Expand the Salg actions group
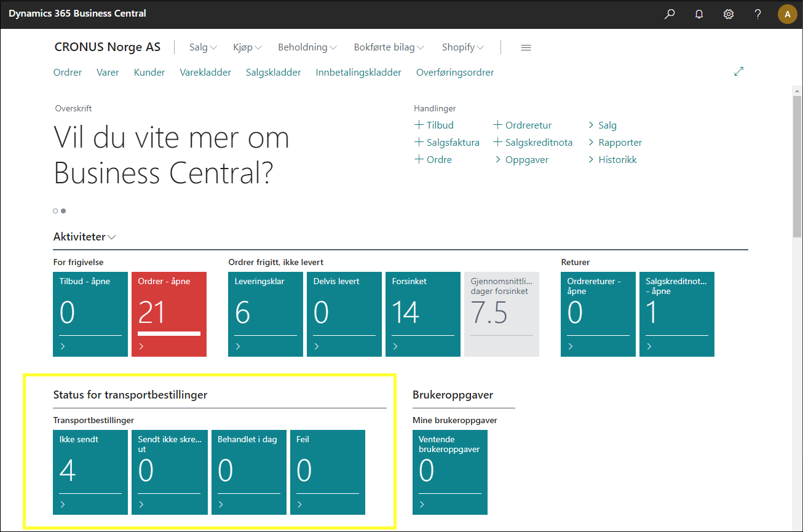Screen dimensions: 803x532 tap(603, 125)
